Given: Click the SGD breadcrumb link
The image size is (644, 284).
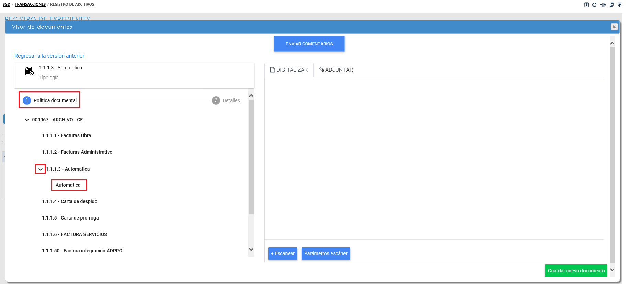Looking at the screenshot, I should point(7,4).
